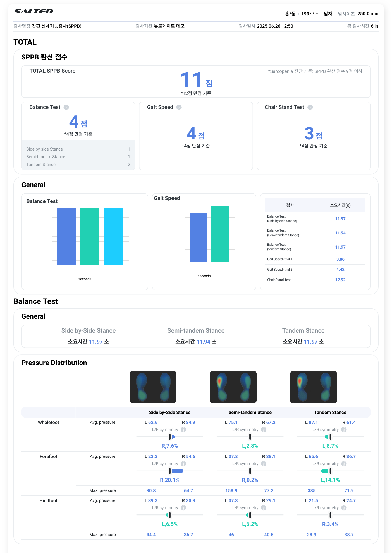Click Forefoot Semi-tandem L/R symmetry info icon
The width and height of the screenshot is (392, 553).
pyautogui.click(x=264, y=464)
